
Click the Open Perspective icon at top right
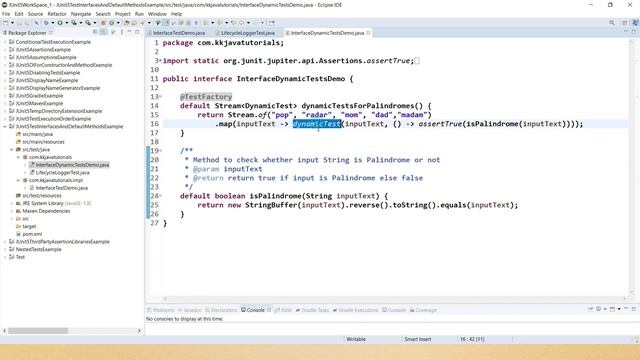tap(624, 23)
